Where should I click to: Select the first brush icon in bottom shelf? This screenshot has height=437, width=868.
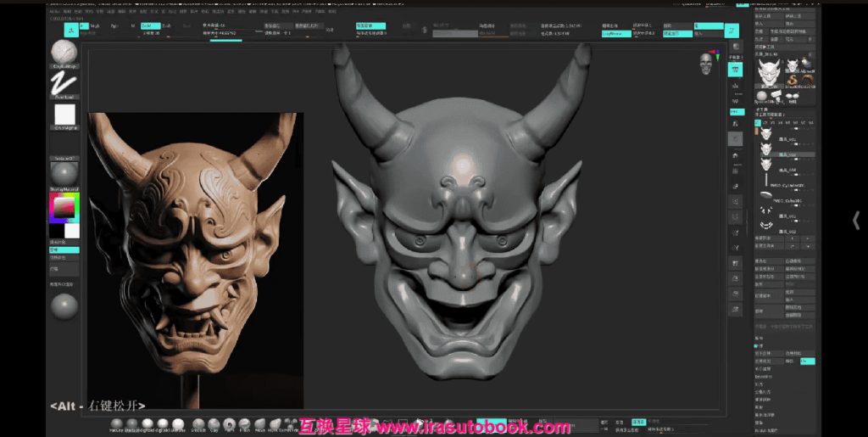116,425
